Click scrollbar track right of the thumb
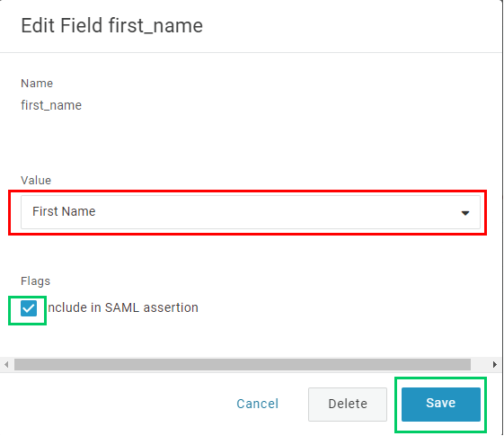This screenshot has width=504, height=436. tap(481, 365)
